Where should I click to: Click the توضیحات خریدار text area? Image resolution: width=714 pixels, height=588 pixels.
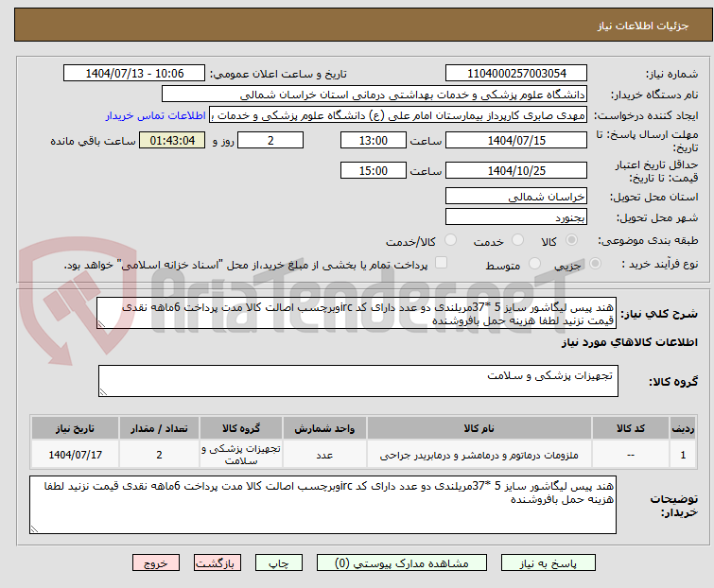click(322, 505)
